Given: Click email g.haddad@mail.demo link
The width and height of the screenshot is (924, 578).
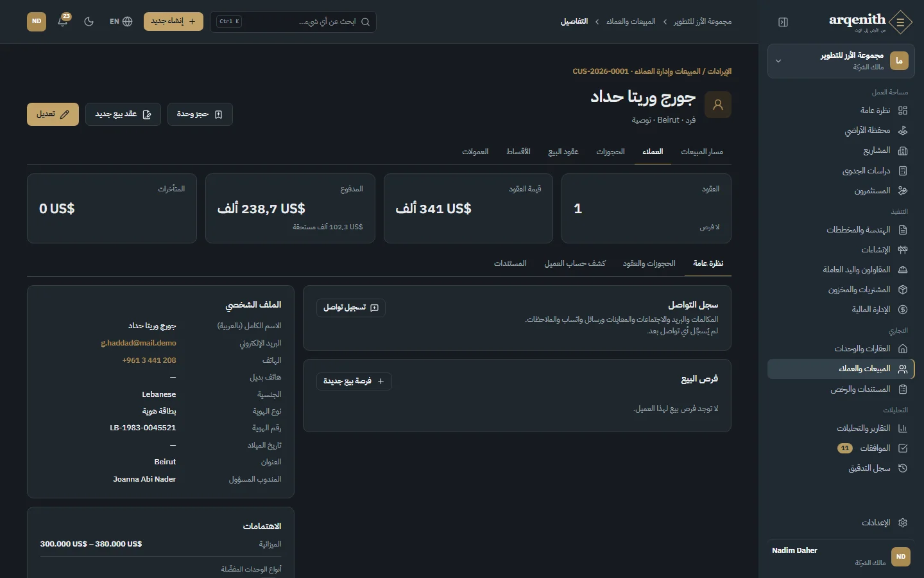Looking at the screenshot, I should click(x=139, y=343).
